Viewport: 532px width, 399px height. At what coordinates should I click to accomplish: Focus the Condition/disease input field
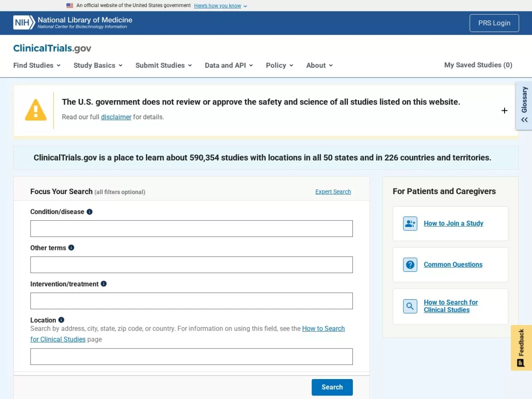click(192, 229)
